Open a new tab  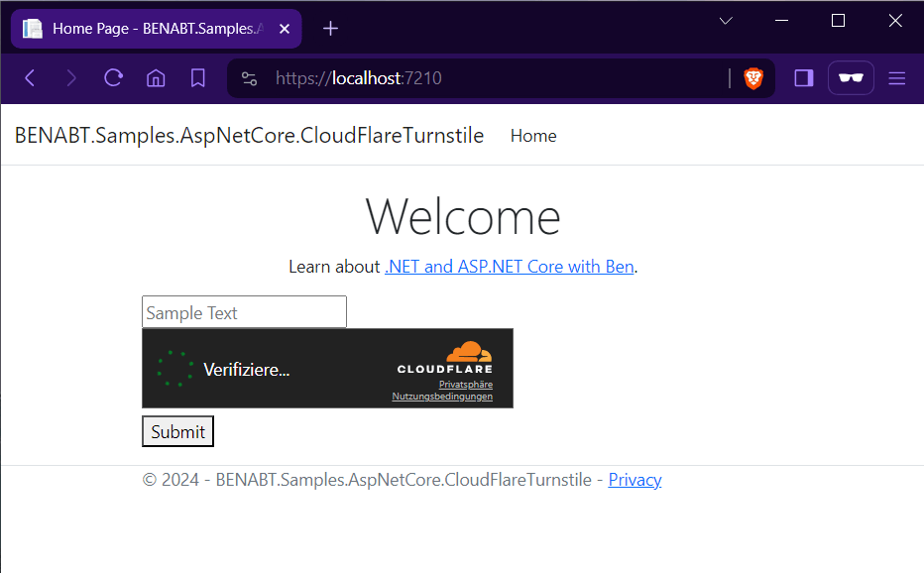coord(331,29)
